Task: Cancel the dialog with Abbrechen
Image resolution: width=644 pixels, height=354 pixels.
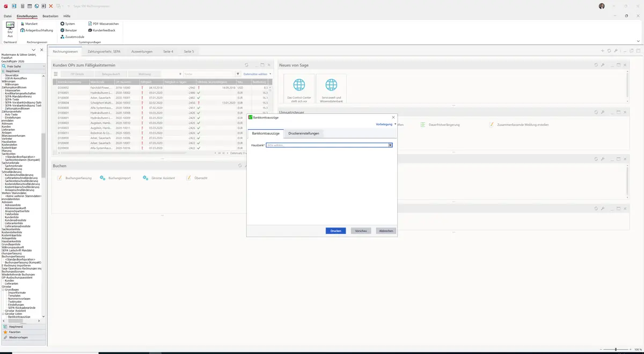Action: click(x=386, y=231)
